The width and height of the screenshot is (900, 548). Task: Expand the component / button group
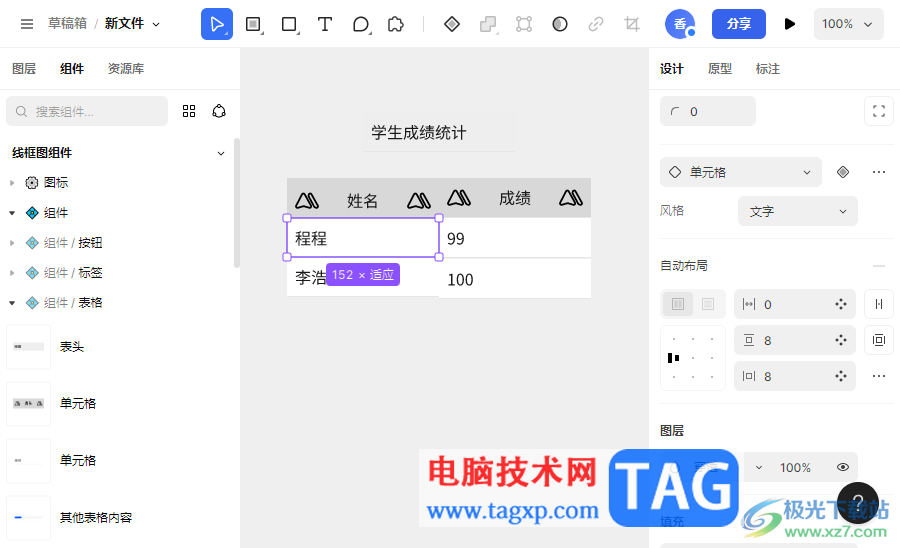[x=12, y=243]
